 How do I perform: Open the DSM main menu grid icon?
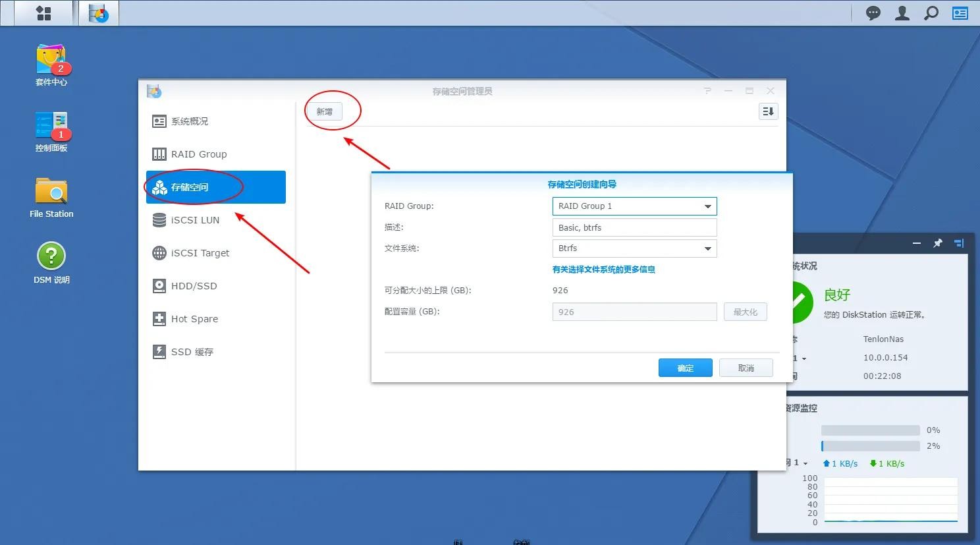point(43,13)
